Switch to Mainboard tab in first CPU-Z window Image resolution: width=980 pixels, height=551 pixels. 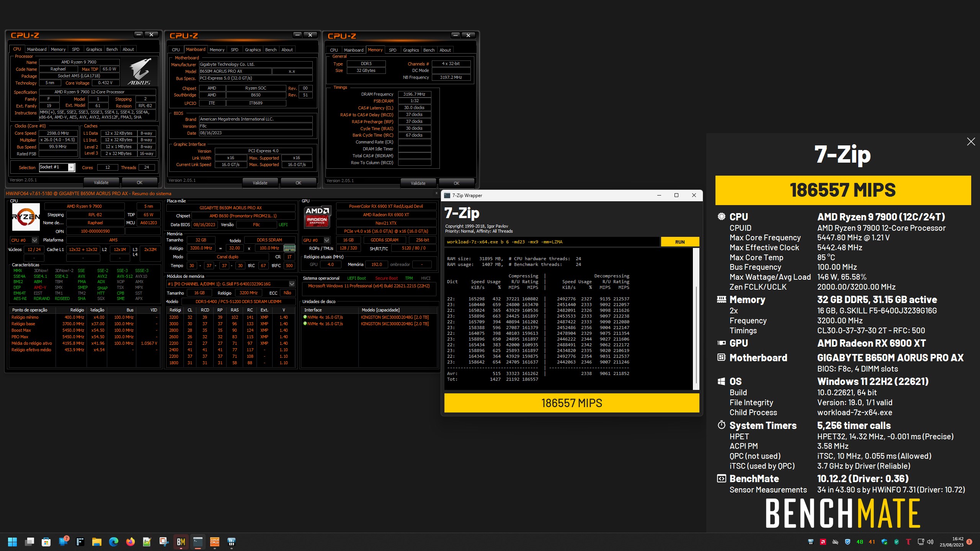coord(37,49)
